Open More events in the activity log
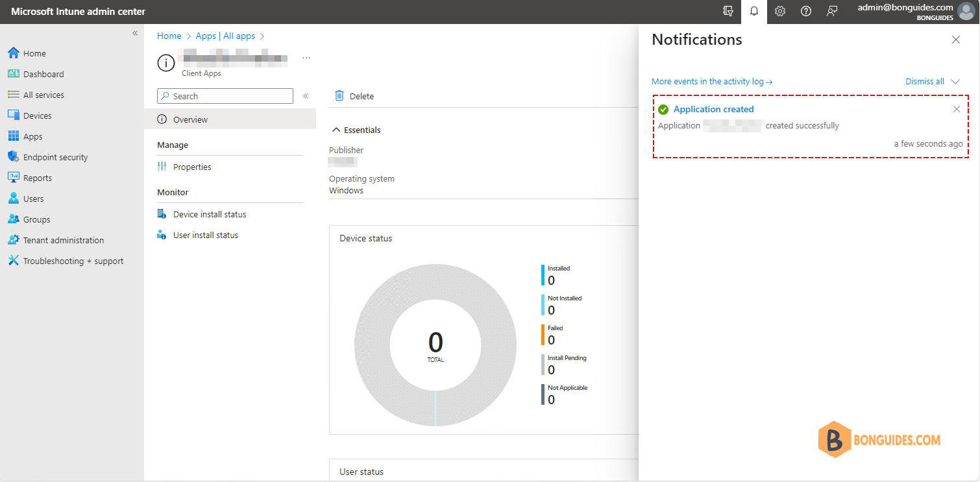The image size is (980, 482). 712,82
